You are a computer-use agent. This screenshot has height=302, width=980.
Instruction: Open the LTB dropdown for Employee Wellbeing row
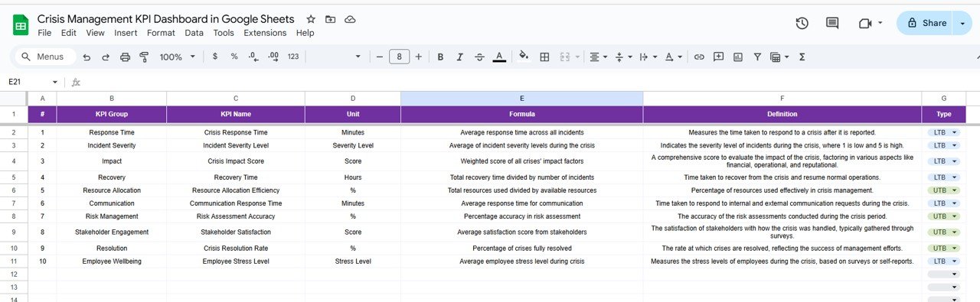(943, 261)
